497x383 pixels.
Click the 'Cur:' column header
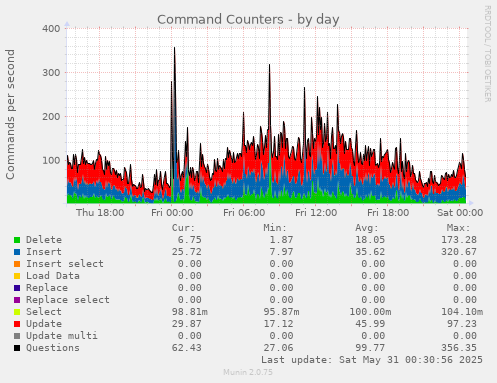183,228
